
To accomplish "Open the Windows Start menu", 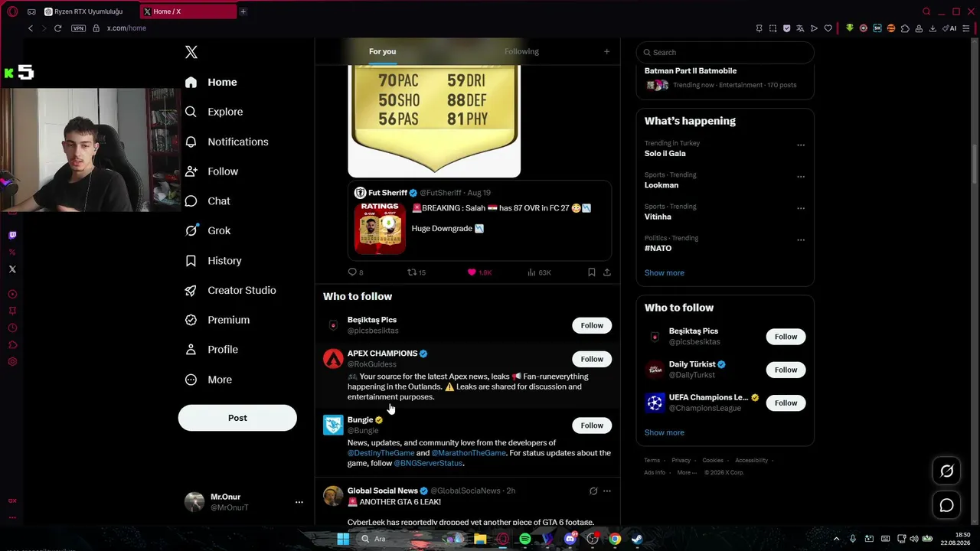I will pos(343,539).
